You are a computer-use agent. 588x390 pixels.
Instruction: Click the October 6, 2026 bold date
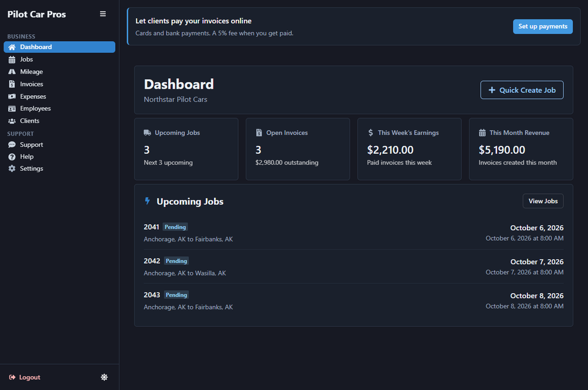(x=537, y=228)
